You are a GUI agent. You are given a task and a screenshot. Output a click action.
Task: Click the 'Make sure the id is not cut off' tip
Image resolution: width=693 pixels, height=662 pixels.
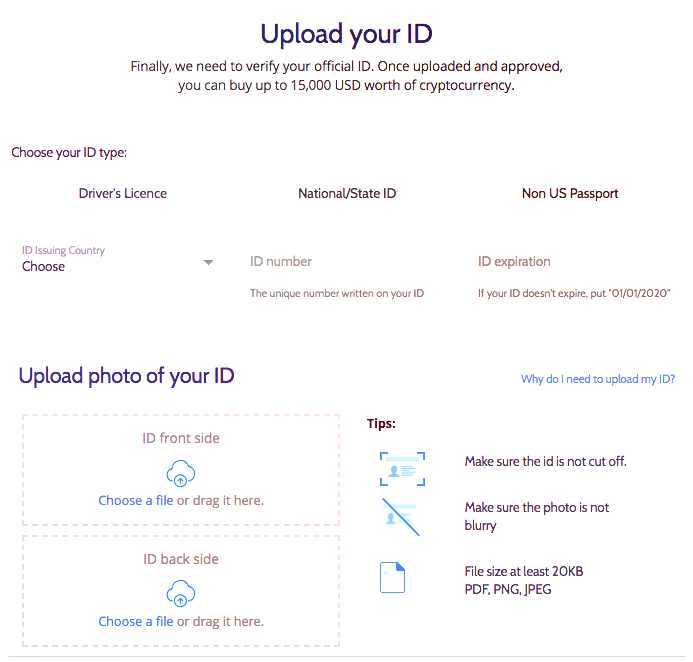545,461
